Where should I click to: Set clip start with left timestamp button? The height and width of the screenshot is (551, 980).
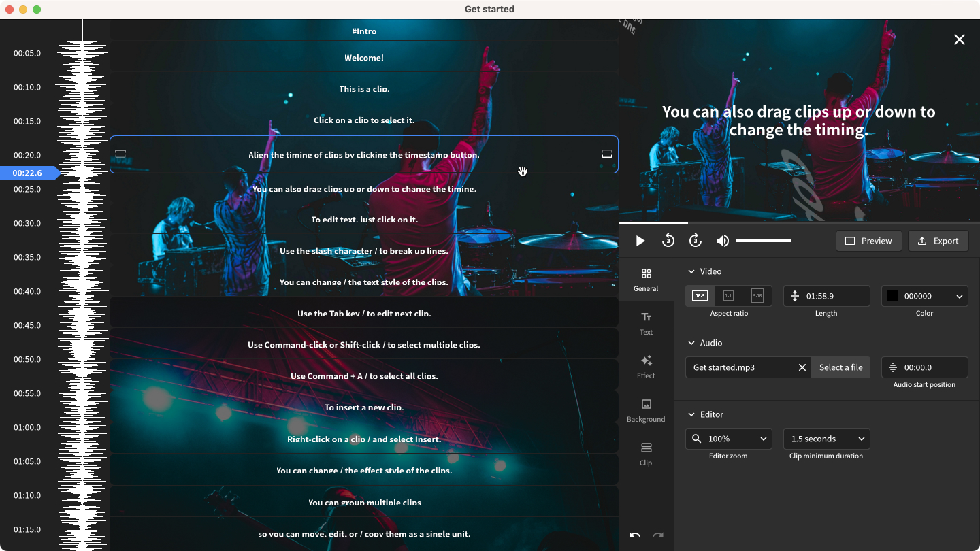tap(120, 154)
